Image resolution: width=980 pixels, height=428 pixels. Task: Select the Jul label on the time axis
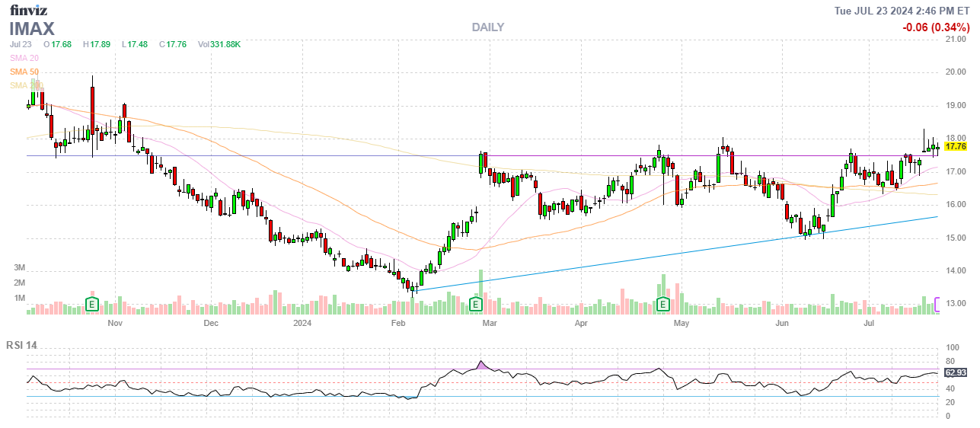tap(869, 324)
